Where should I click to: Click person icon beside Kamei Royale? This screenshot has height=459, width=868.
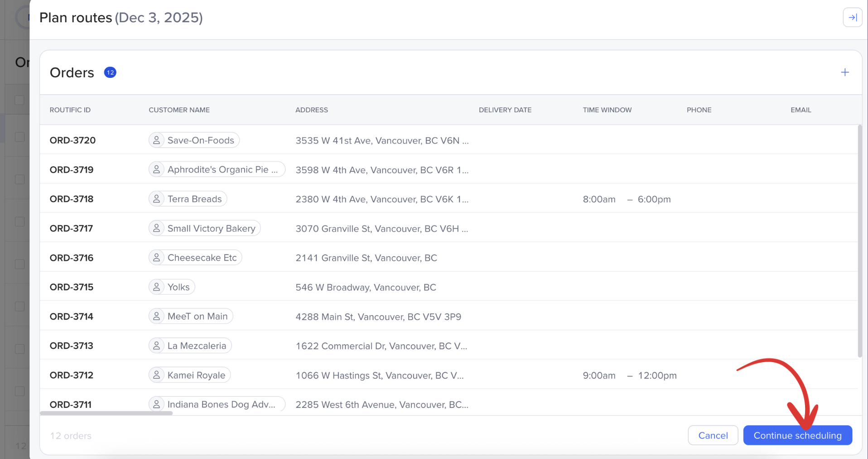(x=156, y=375)
